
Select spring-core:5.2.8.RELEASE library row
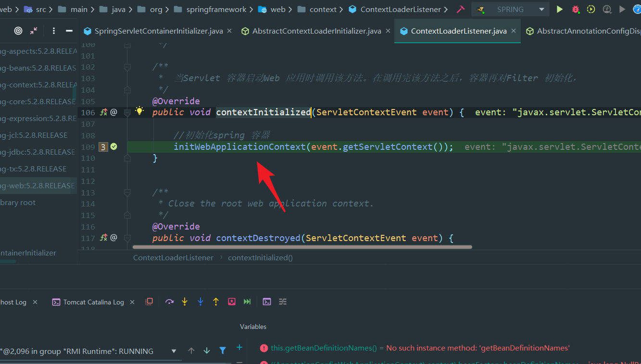point(38,101)
